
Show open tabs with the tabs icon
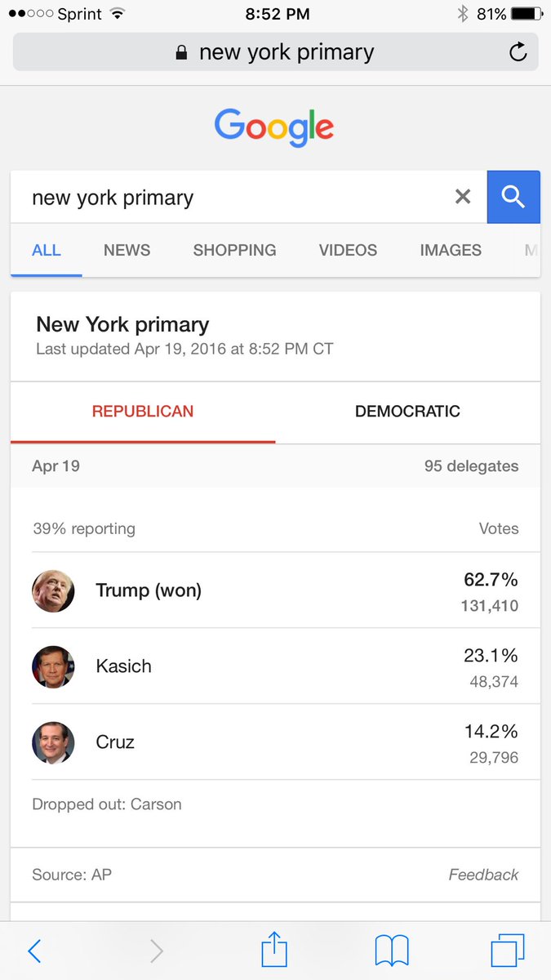tap(508, 951)
